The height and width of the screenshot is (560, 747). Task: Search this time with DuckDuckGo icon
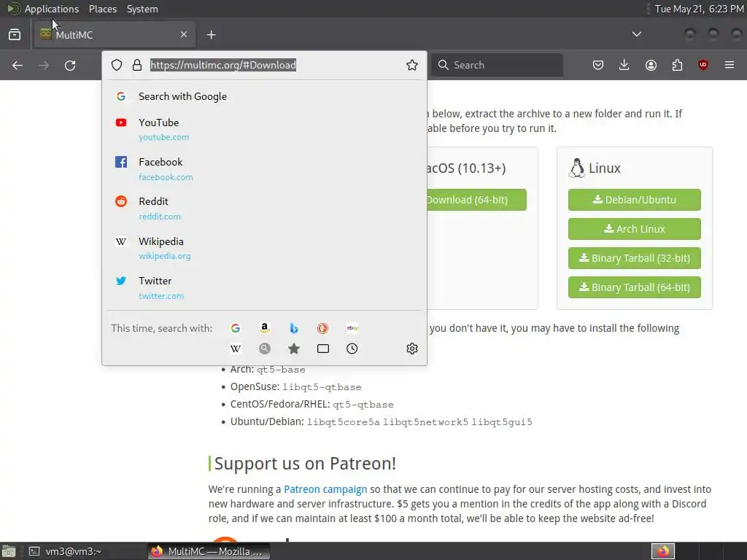(322, 328)
